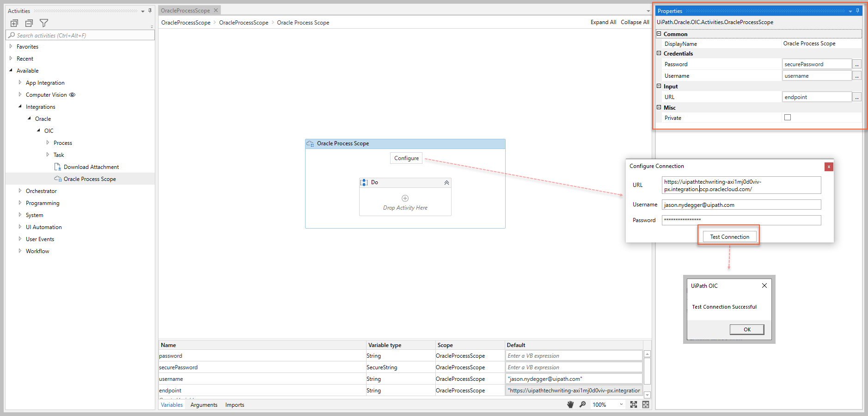868x416 pixels.
Task: Expand the UI Automation category
Action: [20, 227]
